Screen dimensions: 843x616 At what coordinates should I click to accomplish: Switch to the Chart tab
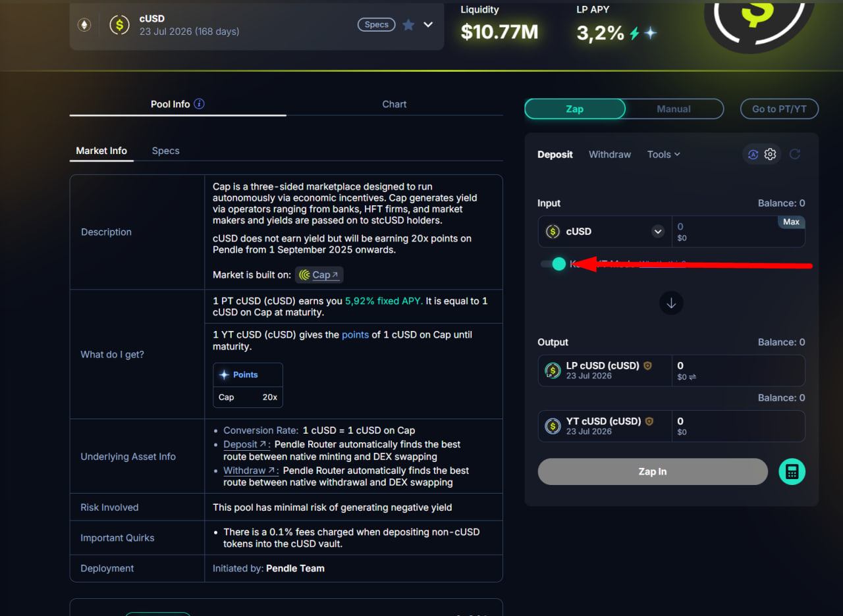(x=394, y=104)
